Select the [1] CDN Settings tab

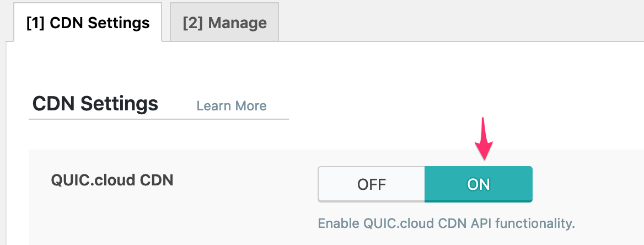[x=88, y=23]
